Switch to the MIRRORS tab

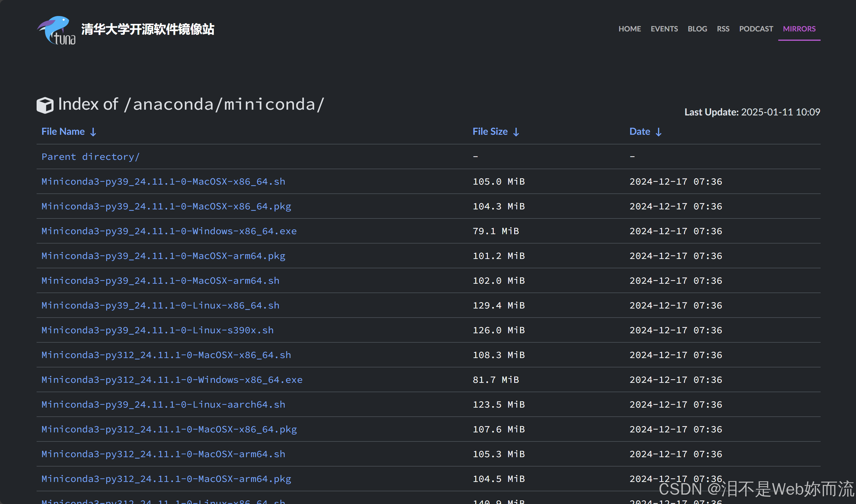[799, 29]
